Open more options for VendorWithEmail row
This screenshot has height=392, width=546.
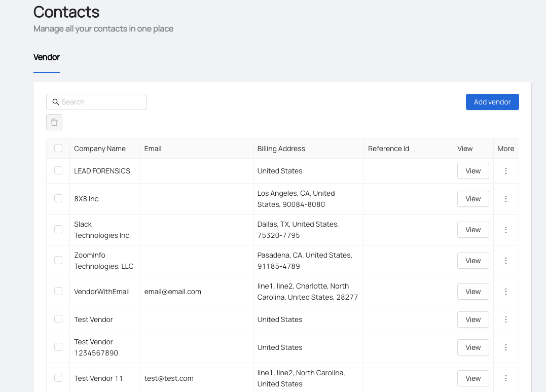tap(505, 292)
